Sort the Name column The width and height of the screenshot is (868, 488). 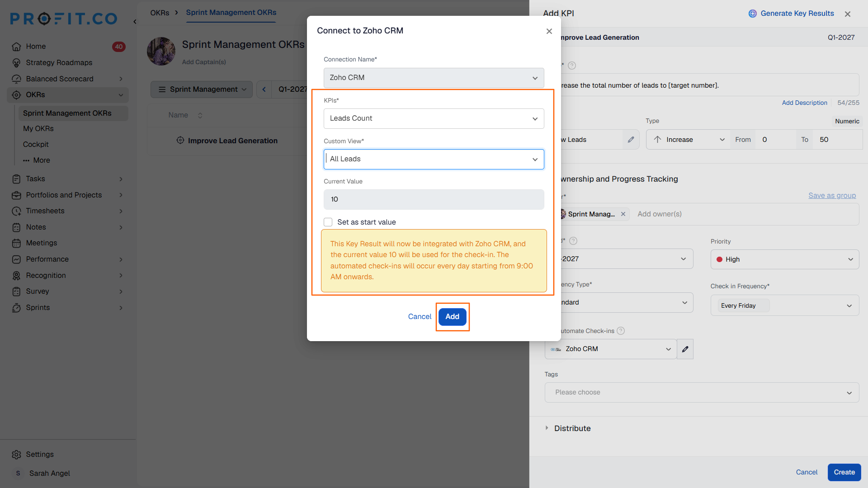click(x=200, y=115)
